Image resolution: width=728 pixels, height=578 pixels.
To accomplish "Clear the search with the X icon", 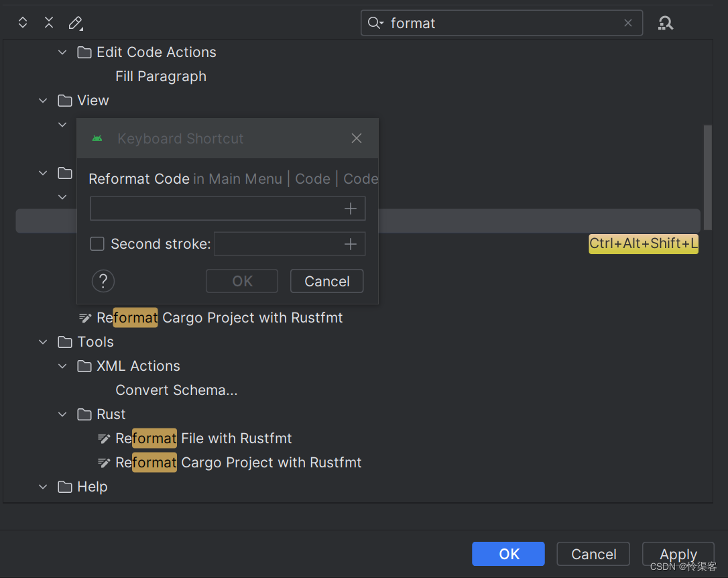I will [x=627, y=22].
